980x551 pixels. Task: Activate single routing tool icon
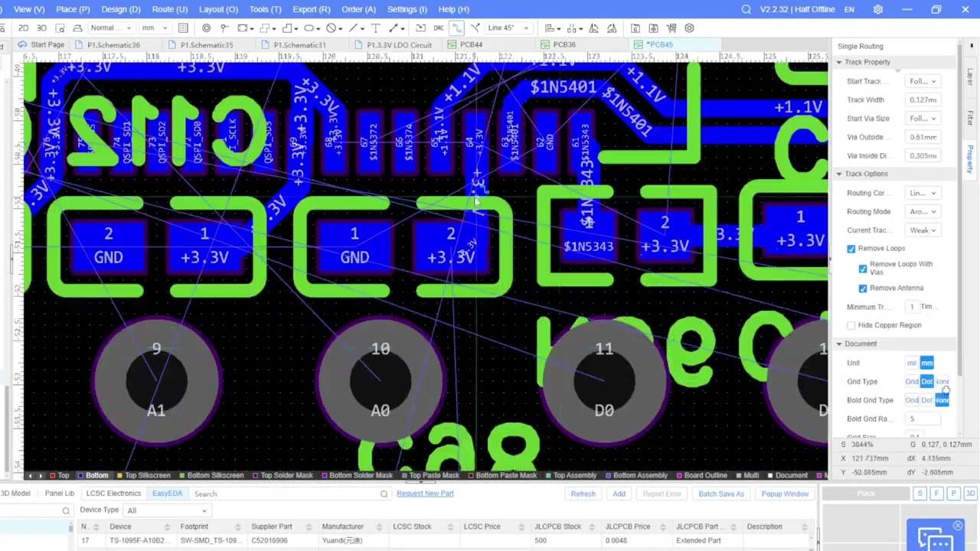click(456, 28)
